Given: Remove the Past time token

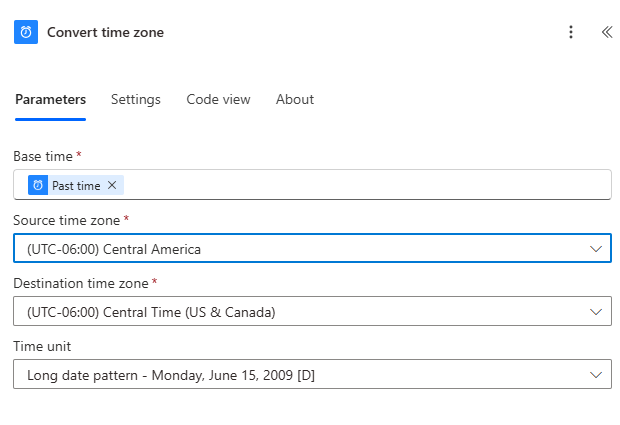Looking at the screenshot, I should [112, 185].
